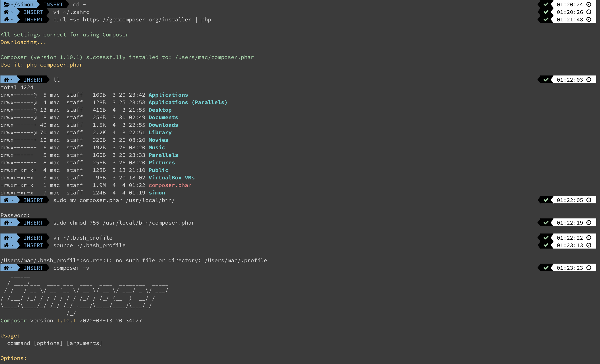Screen dimensions: 600x364
Task: Click the 'Usage:' heading
Action: click(10, 336)
